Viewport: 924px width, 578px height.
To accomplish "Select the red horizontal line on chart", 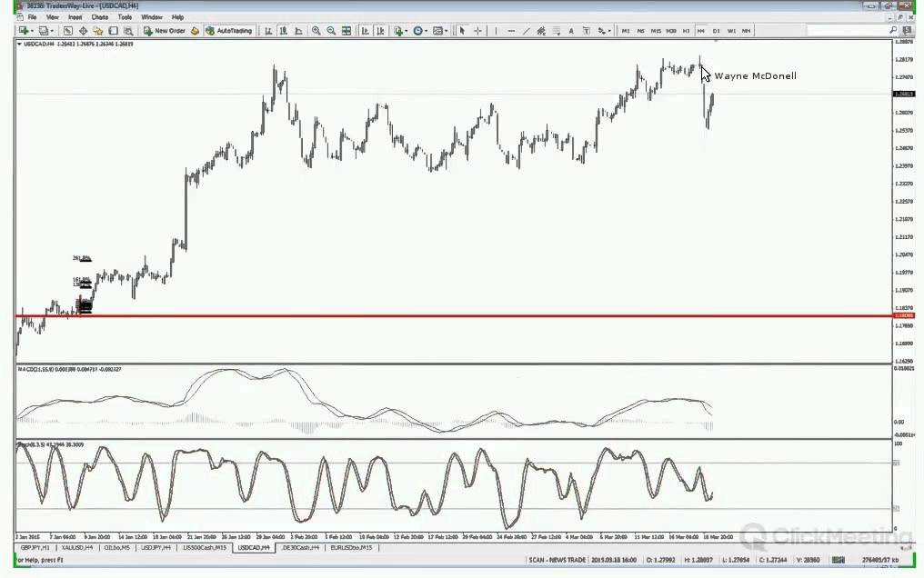I will click(454, 316).
